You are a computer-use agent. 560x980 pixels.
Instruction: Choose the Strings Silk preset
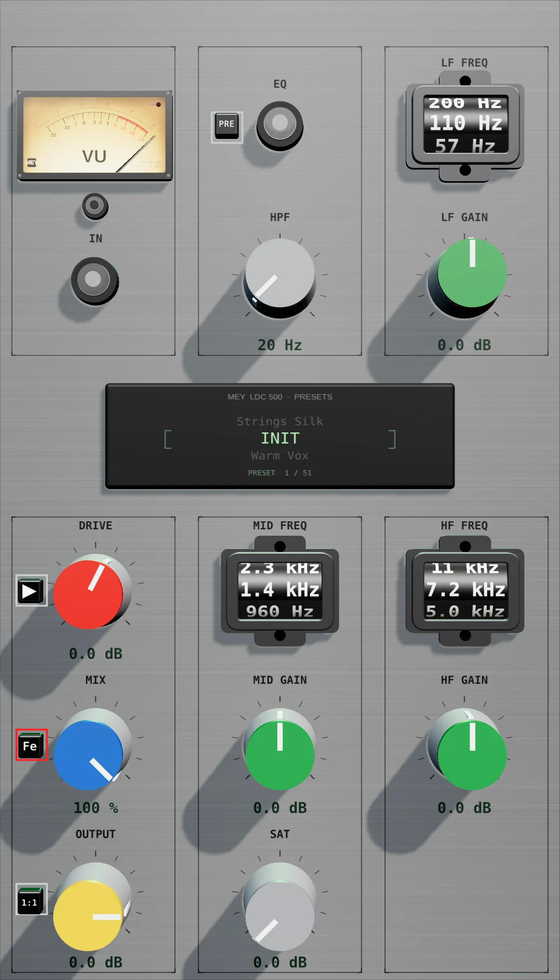pyautogui.click(x=280, y=421)
